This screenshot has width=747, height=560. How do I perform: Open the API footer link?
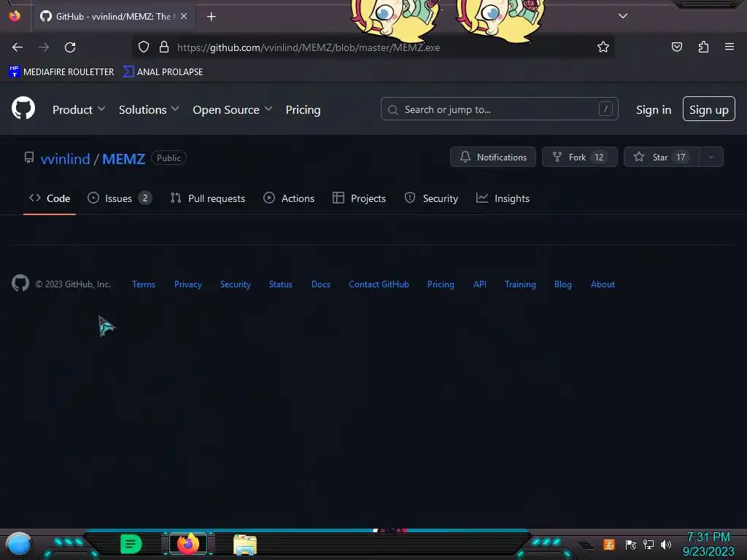[x=480, y=284]
